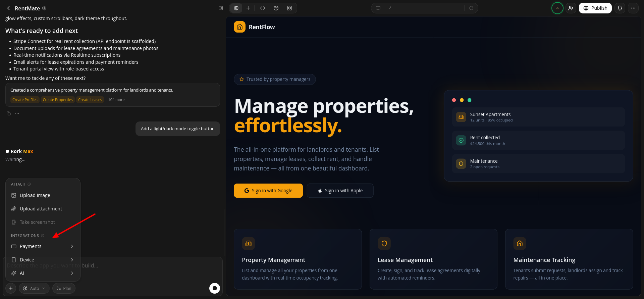Click the Sunset Apartments building icon

(461, 117)
